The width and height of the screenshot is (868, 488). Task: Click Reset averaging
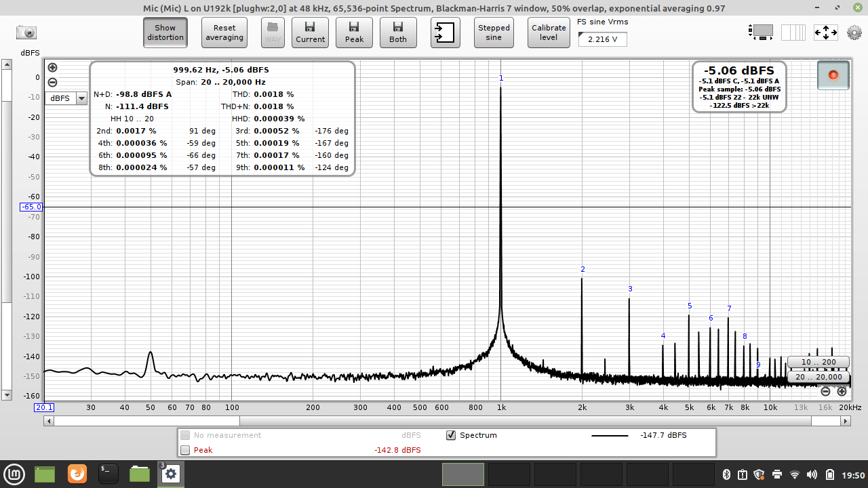pos(224,33)
